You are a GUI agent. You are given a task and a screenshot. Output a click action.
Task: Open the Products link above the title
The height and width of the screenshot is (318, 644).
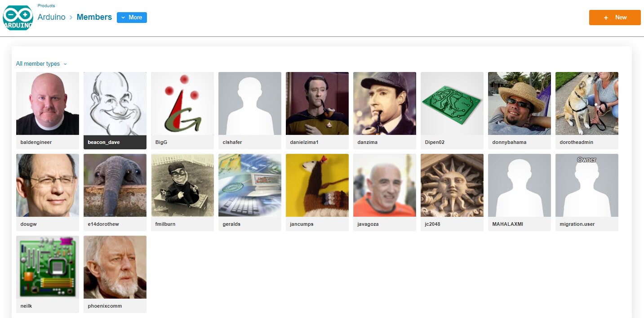pos(46,6)
